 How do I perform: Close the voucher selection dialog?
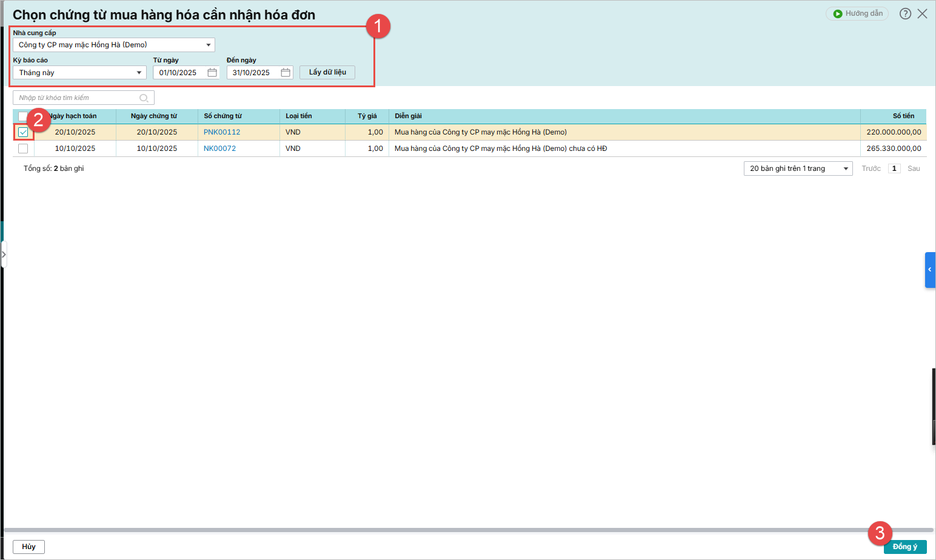[x=922, y=13]
